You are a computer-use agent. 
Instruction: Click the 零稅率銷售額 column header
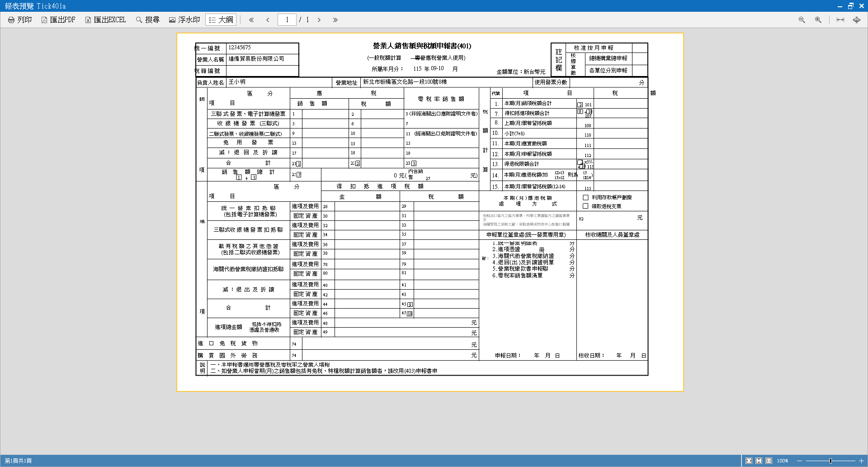click(441, 99)
